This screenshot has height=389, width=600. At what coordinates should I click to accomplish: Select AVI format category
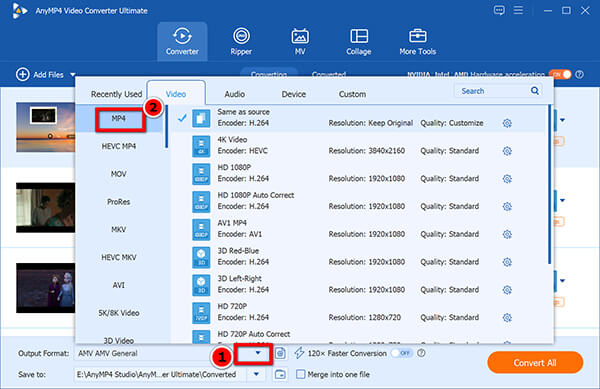click(x=119, y=285)
